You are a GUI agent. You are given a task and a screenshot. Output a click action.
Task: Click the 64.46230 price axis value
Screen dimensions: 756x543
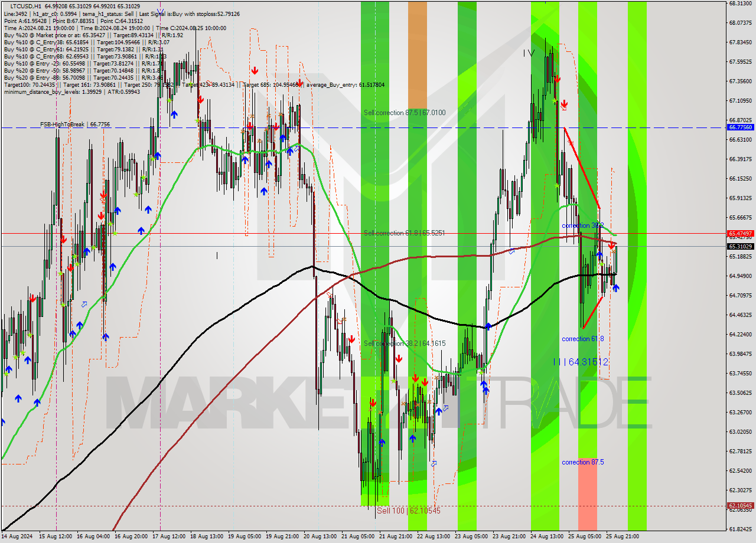741,315
